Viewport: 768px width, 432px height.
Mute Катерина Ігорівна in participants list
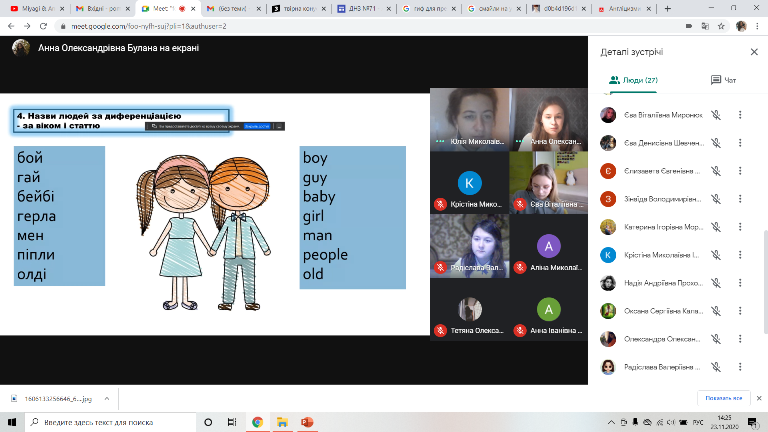716,227
